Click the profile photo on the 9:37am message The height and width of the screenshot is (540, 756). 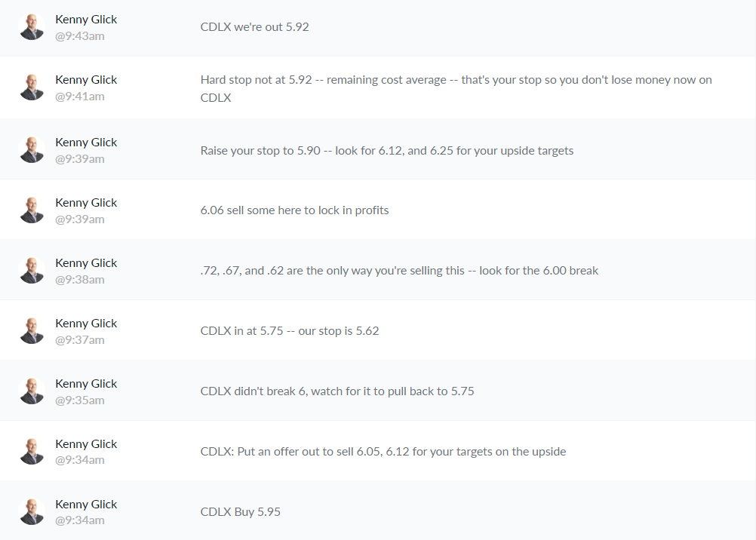pos(32,331)
